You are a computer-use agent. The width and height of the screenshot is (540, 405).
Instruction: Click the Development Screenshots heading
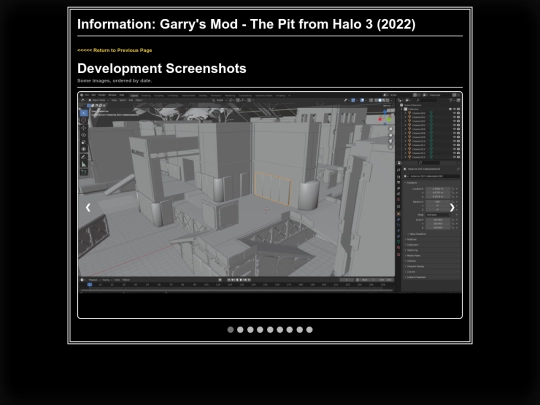162,69
